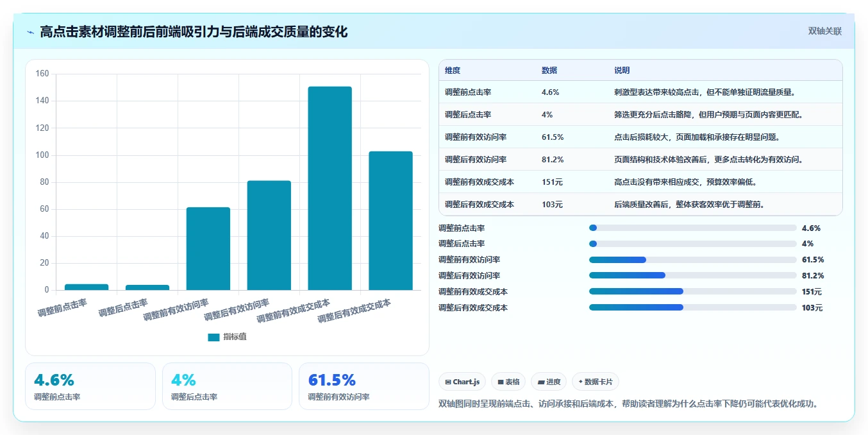Click the 进度 chip

(x=549, y=382)
